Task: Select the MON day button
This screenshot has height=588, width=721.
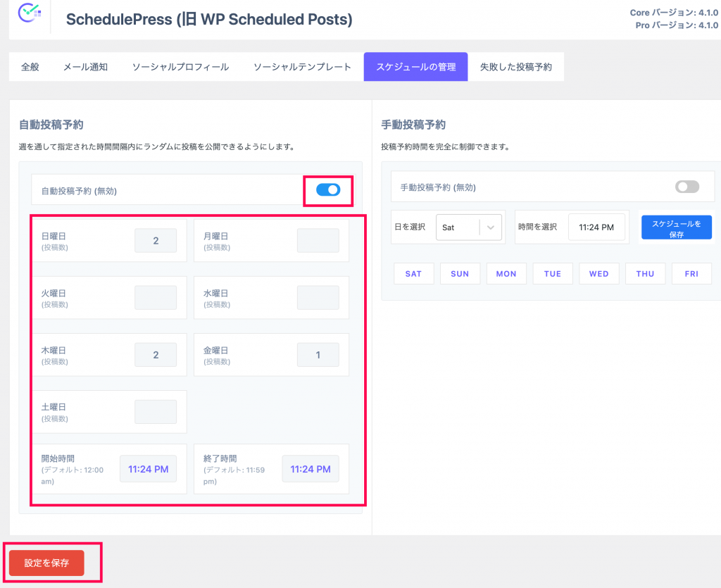Action: [x=506, y=273]
